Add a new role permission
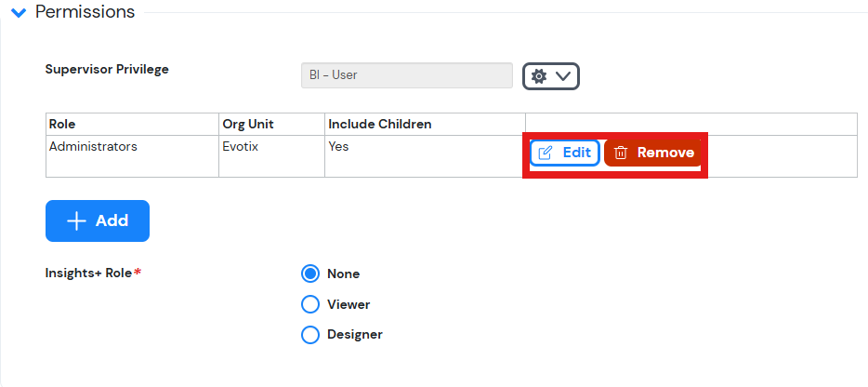The height and width of the screenshot is (387, 868). 98,220
